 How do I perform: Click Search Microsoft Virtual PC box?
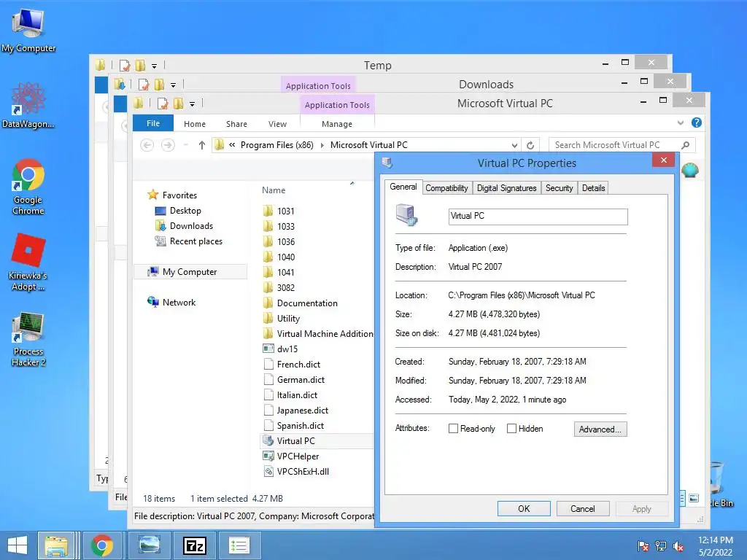(x=614, y=145)
